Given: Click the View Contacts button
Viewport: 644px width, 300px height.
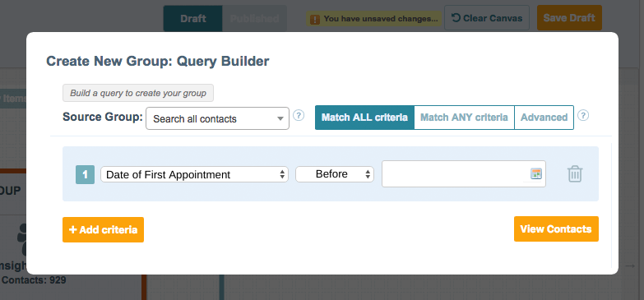Looking at the screenshot, I should point(556,229).
